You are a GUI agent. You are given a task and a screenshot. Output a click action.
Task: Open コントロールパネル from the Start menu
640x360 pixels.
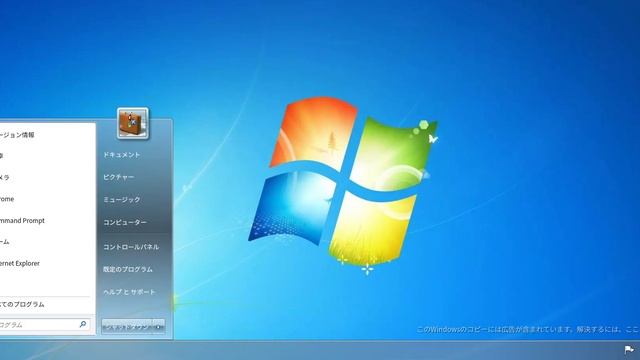click(x=131, y=247)
